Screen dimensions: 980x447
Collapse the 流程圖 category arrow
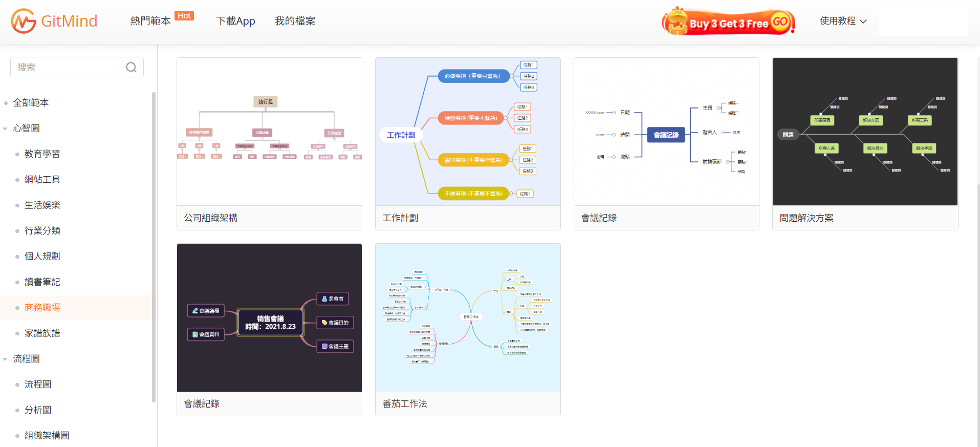point(5,359)
